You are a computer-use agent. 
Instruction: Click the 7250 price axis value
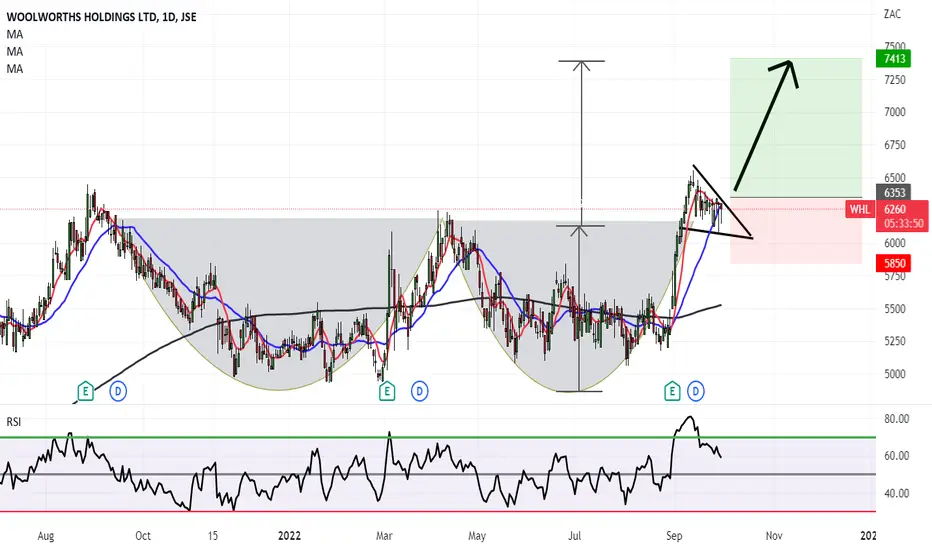pos(895,80)
